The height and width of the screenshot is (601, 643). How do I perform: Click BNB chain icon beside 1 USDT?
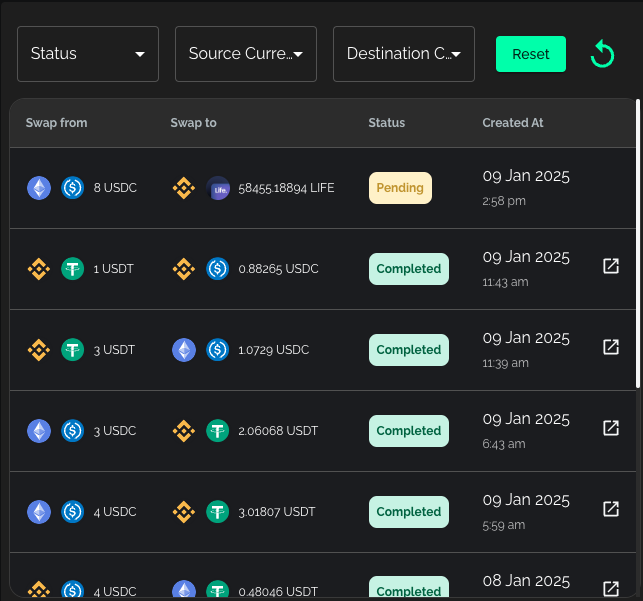coord(39,269)
